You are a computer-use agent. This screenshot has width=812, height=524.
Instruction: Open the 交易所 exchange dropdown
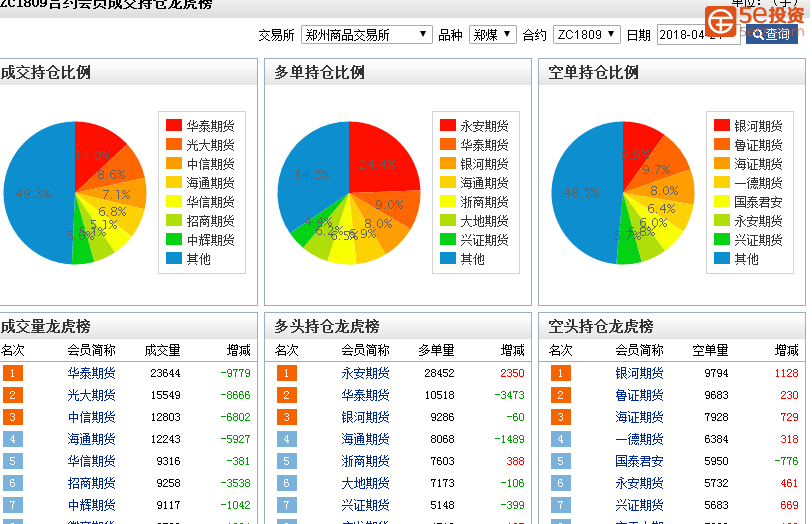tap(366, 35)
